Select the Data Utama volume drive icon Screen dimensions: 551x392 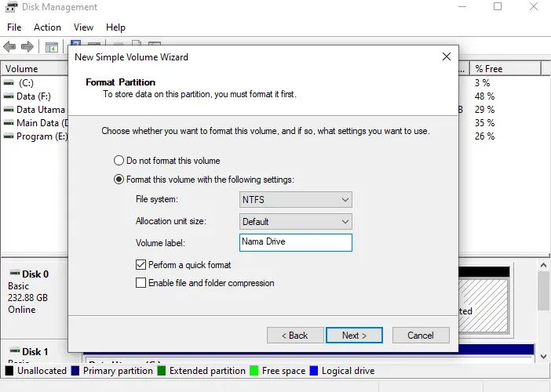pos(9,110)
